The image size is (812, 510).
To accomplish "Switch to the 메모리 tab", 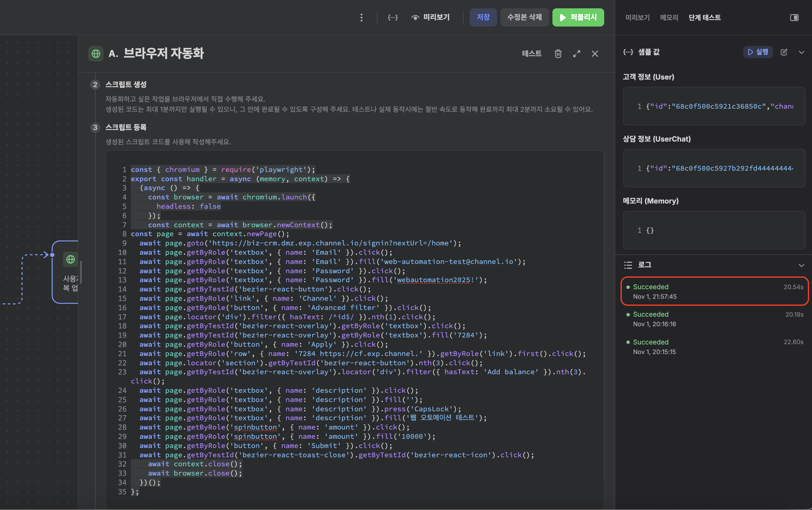I will pyautogui.click(x=669, y=18).
